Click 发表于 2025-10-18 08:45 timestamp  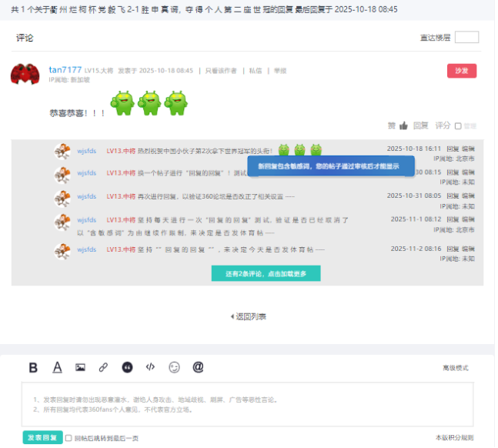click(155, 71)
